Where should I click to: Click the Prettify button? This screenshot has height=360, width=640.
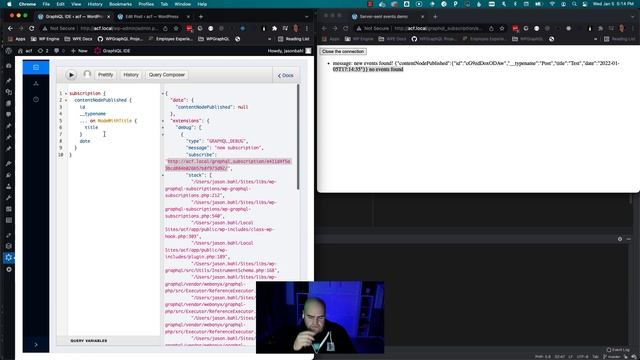(105, 75)
